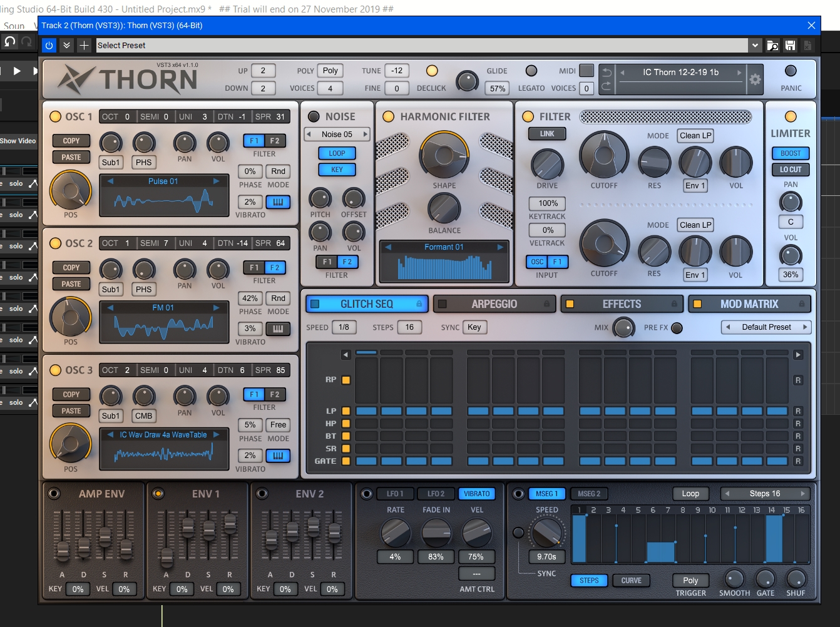Click the add plus icon in plugin toolbar
This screenshot has height=627, width=840.
(84, 46)
